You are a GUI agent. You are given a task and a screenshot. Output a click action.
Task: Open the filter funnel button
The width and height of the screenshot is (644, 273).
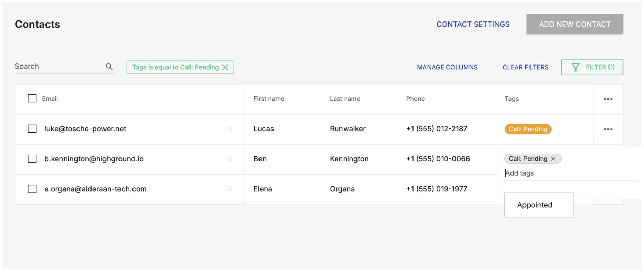coord(592,67)
